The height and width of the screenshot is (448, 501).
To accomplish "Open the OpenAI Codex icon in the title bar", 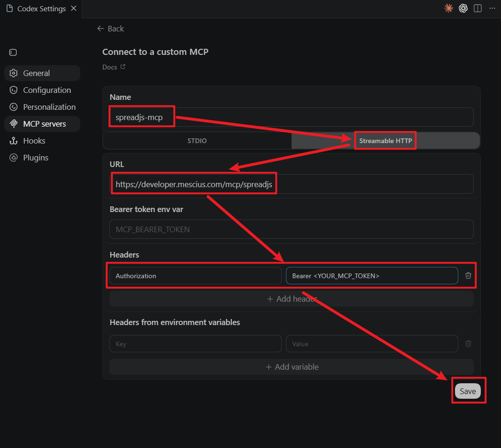I will pos(463,8).
